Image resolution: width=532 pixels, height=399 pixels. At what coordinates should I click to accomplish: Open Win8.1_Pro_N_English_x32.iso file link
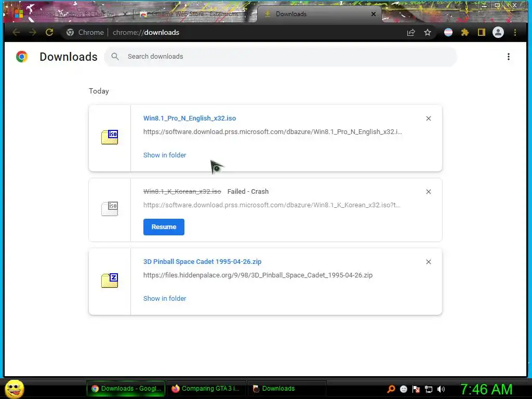pyautogui.click(x=189, y=118)
